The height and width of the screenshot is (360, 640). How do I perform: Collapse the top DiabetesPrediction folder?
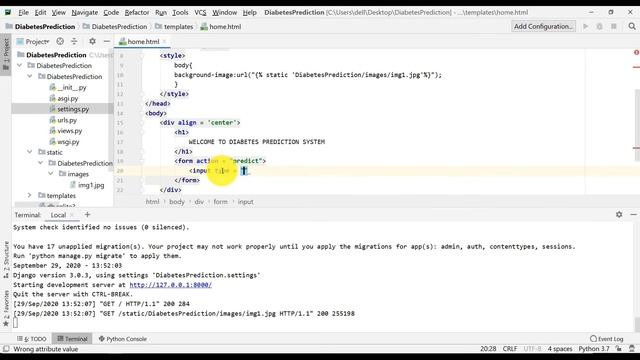coord(19,65)
